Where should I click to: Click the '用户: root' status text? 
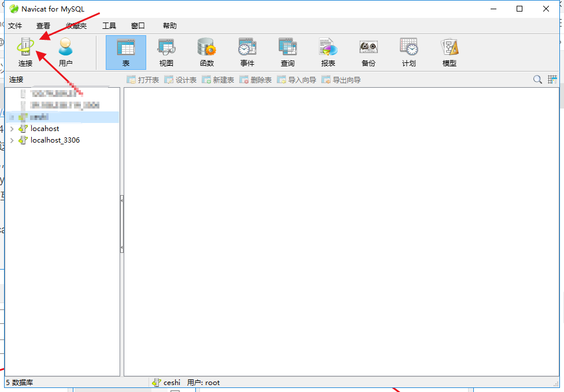coord(203,383)
